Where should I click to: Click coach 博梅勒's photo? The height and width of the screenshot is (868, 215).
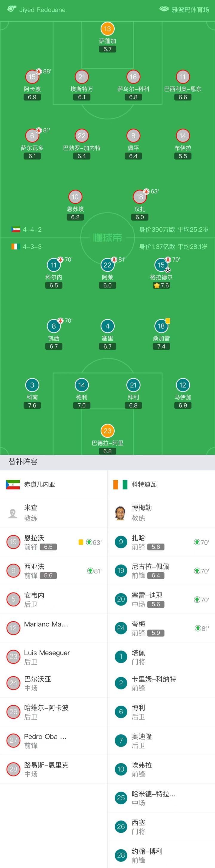pyautogui.click(x=120, y=513)
